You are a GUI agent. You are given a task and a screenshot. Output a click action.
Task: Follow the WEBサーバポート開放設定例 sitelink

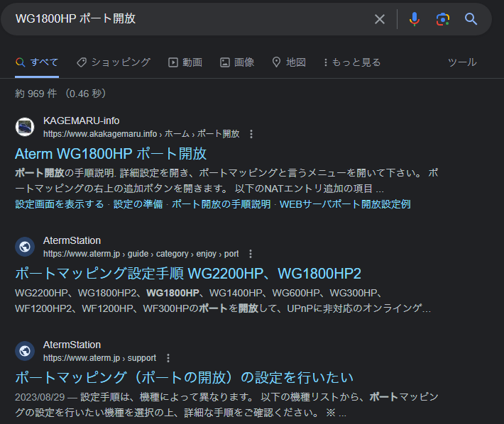[x=345, y=204]
